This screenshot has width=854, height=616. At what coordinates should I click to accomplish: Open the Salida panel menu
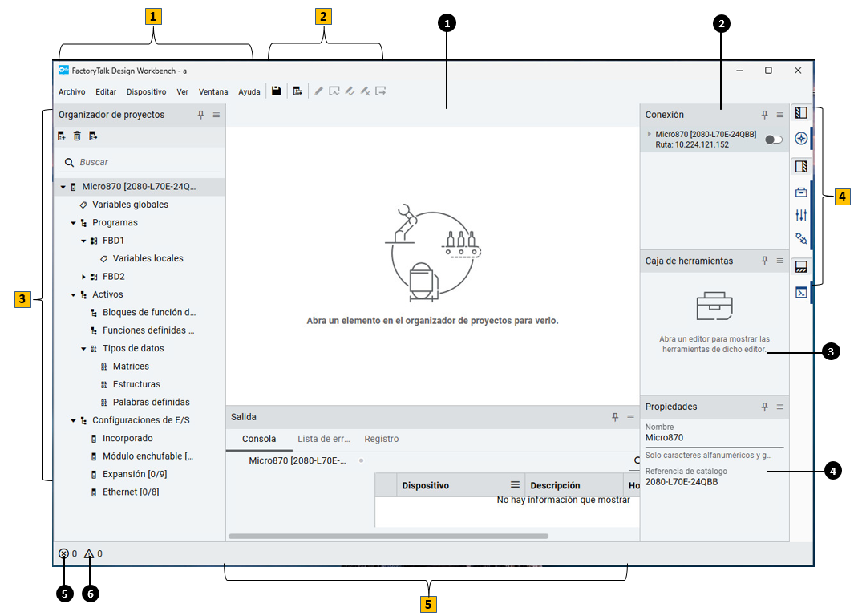tap(630, 416)
